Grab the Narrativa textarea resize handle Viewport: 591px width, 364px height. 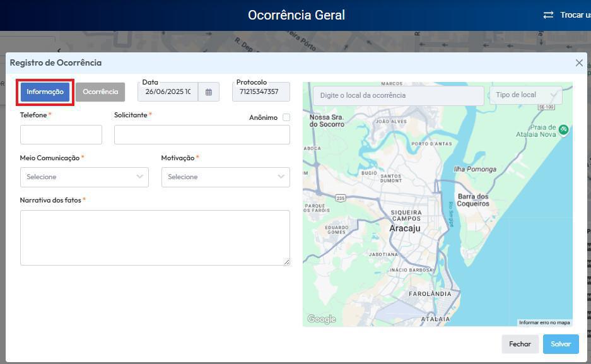coord(287,262)
